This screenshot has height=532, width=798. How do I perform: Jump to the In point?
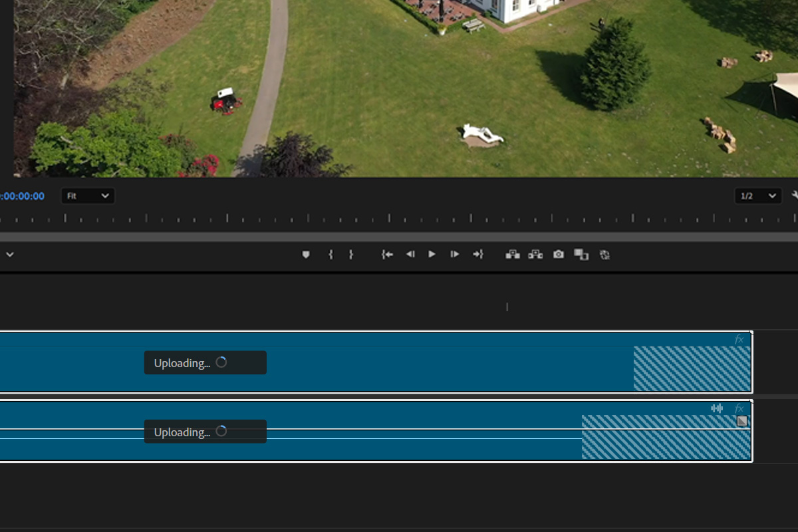387,254
